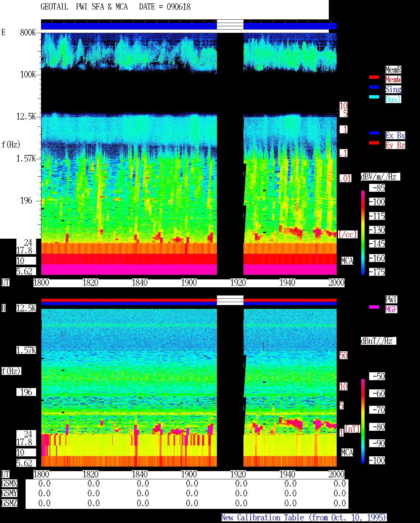Image resolution: width=420 pixels, height=523 pixels.
Task: Select the GSMY row label
Action: (9, 493)
